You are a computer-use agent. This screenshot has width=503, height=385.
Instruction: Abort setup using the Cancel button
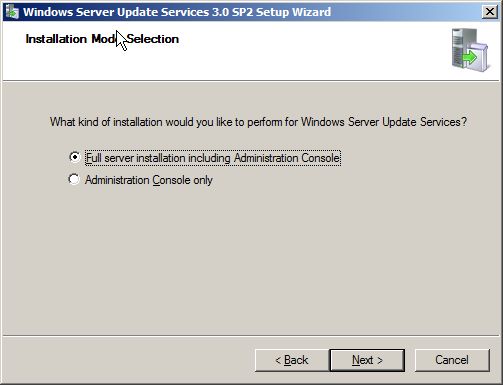click(452, 360)
